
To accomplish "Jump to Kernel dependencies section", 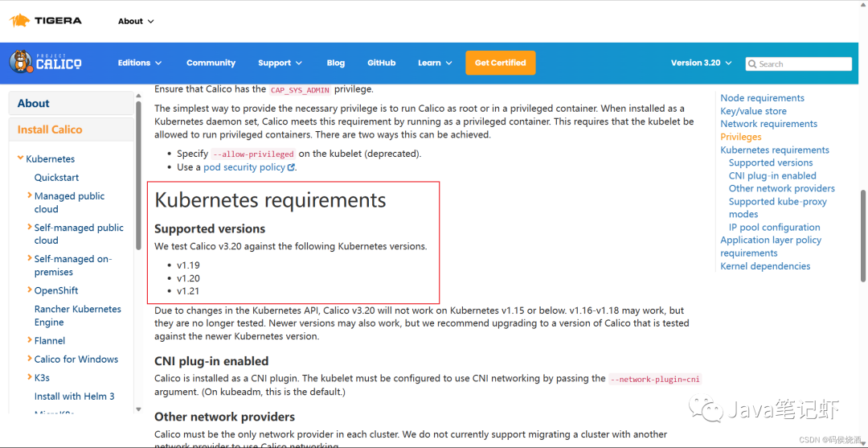I will click(x=765, y=266).
